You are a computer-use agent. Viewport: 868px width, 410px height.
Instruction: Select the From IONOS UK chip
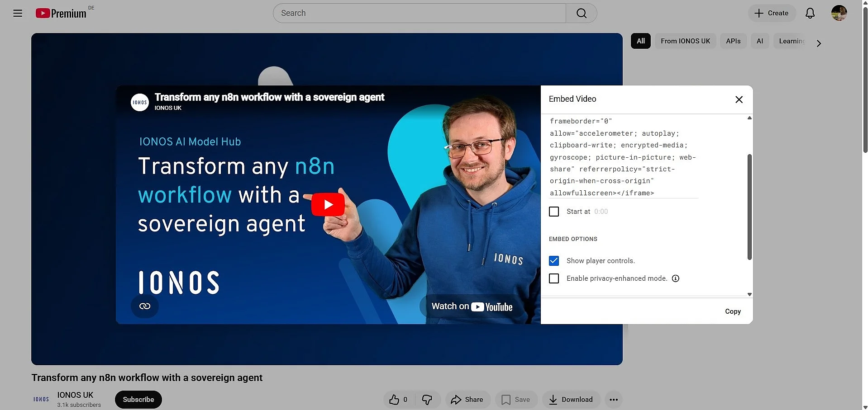[686, 41]
